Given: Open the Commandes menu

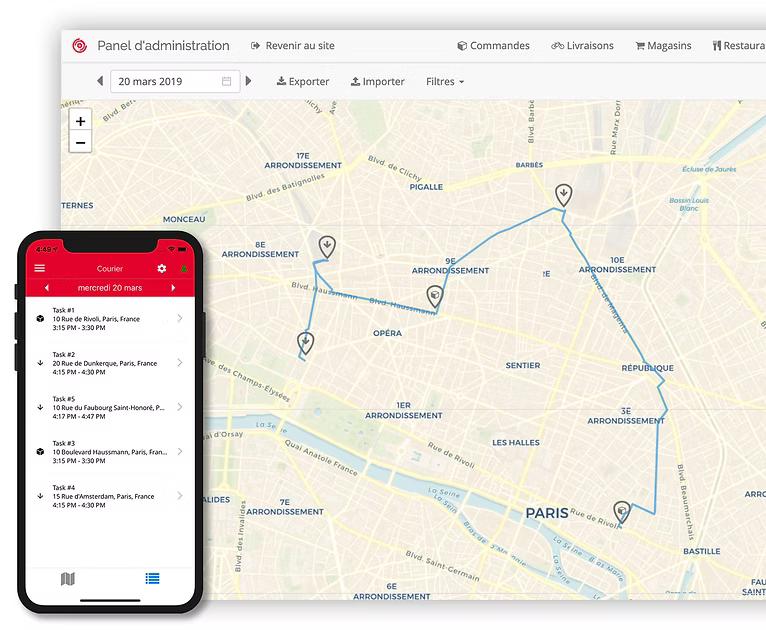Looking at the screenshot, I should 493,45.
